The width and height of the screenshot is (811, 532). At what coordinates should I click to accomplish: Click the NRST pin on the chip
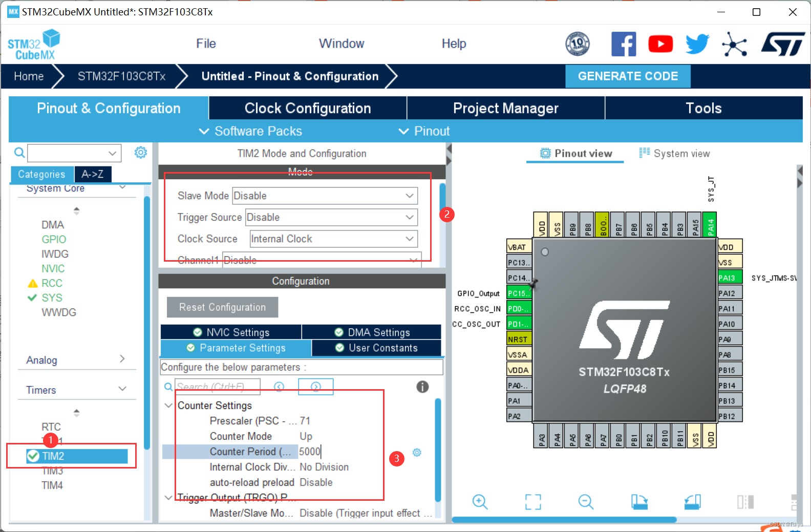[519, 339]
